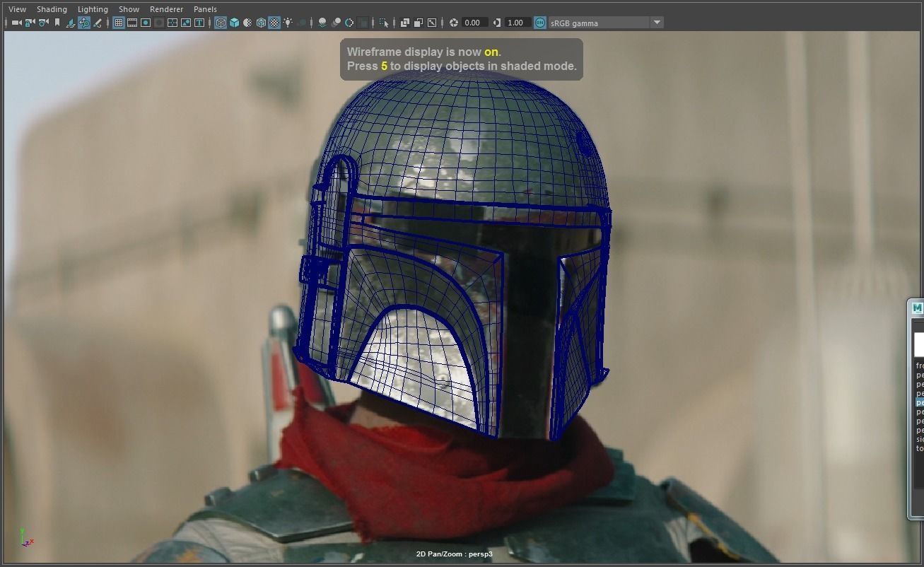Screen dimensions: 924x567
Task: Open the Renderer menu
Action: tap(166, 9)
